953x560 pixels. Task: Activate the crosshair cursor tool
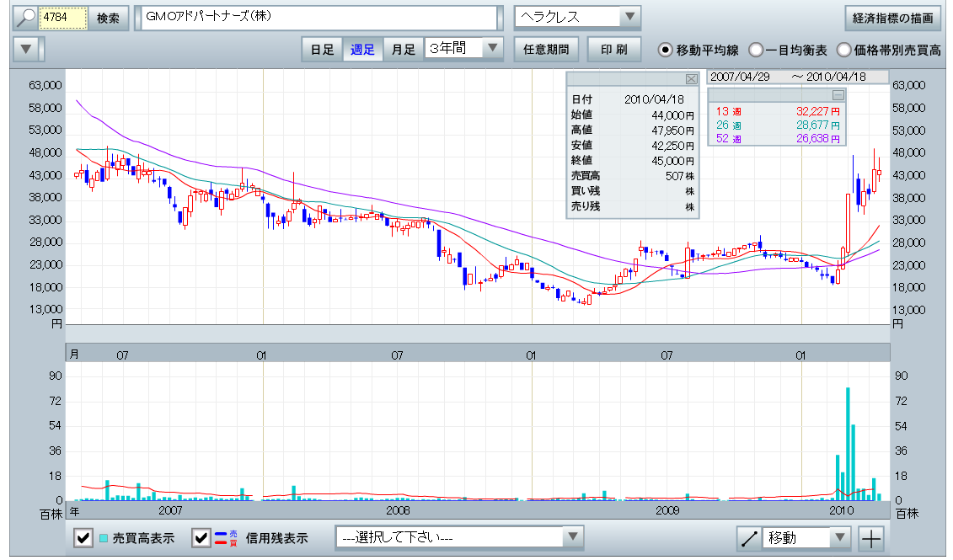(x=871, y=537)
